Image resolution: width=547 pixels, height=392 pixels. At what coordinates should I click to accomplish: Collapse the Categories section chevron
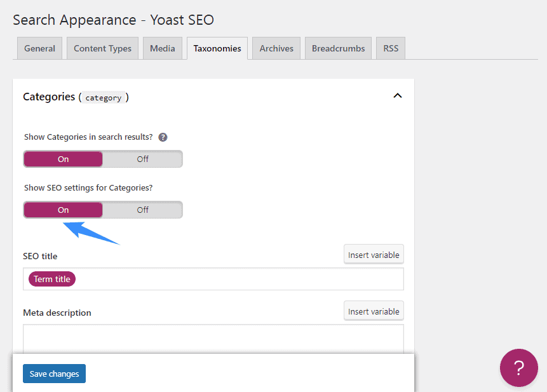[398, 95]
